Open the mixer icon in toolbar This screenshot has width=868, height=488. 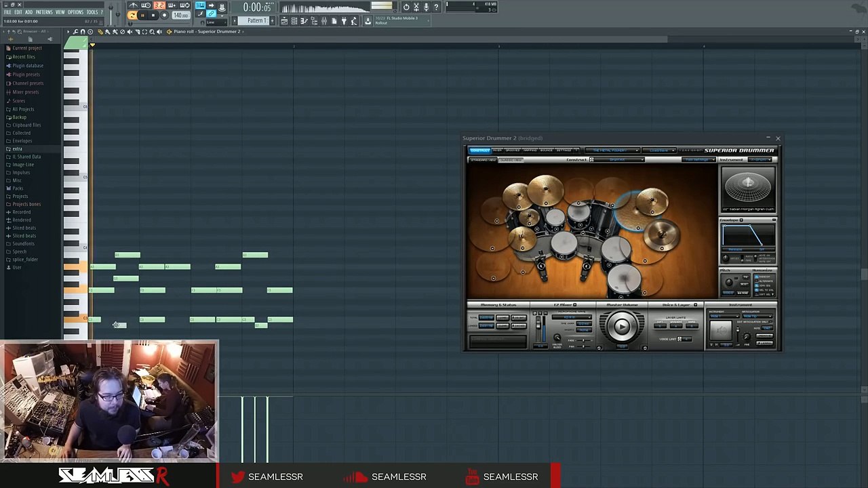point(323,21)
